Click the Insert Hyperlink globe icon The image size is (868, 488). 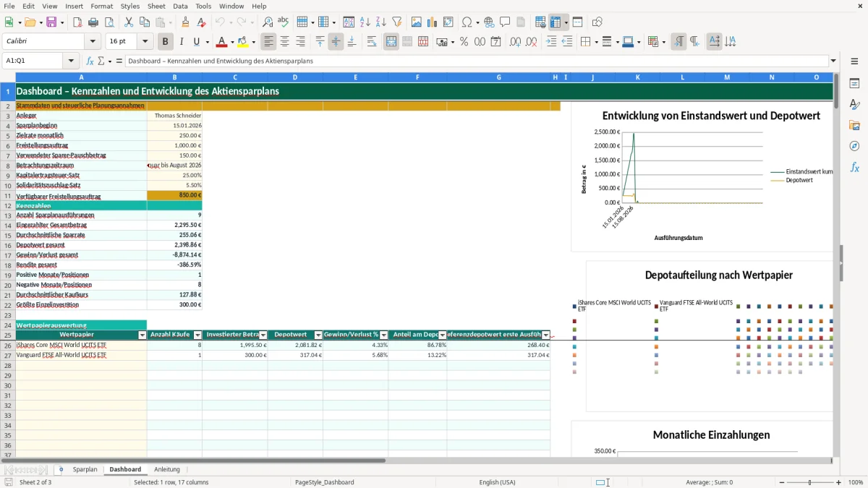point(489,22)
